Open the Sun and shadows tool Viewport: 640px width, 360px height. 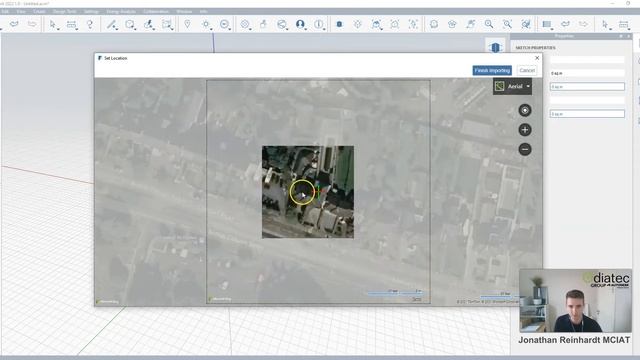[206, 24]
